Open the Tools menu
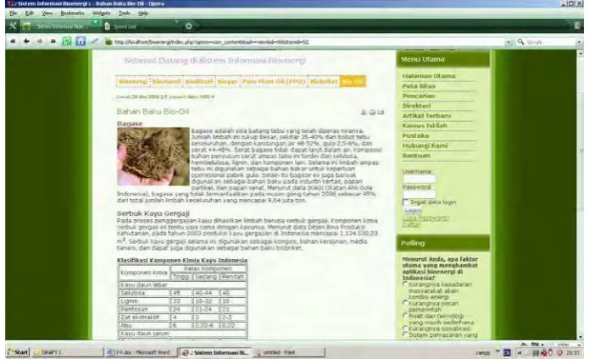589x364 pixels. [x=125, y=14]
